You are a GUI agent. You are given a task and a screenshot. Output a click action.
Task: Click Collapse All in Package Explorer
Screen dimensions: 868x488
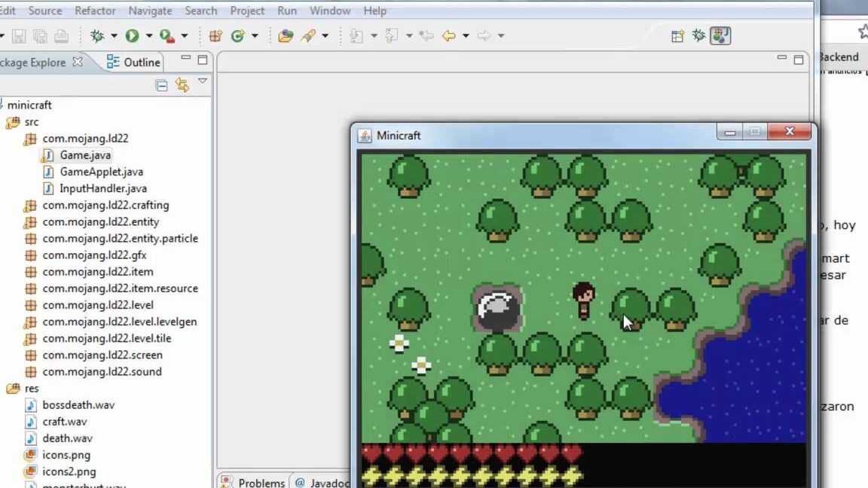coord(161,85)
